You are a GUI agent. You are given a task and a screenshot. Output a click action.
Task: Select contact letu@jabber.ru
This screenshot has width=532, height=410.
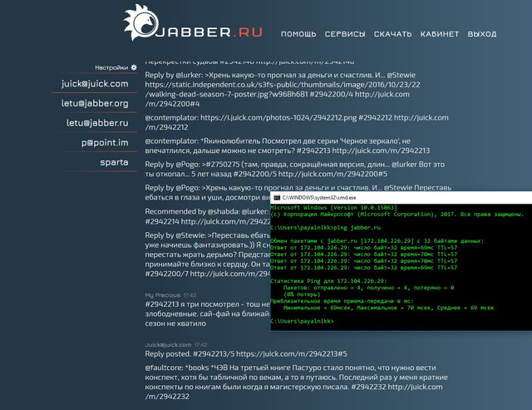click(x=97, y=123)
